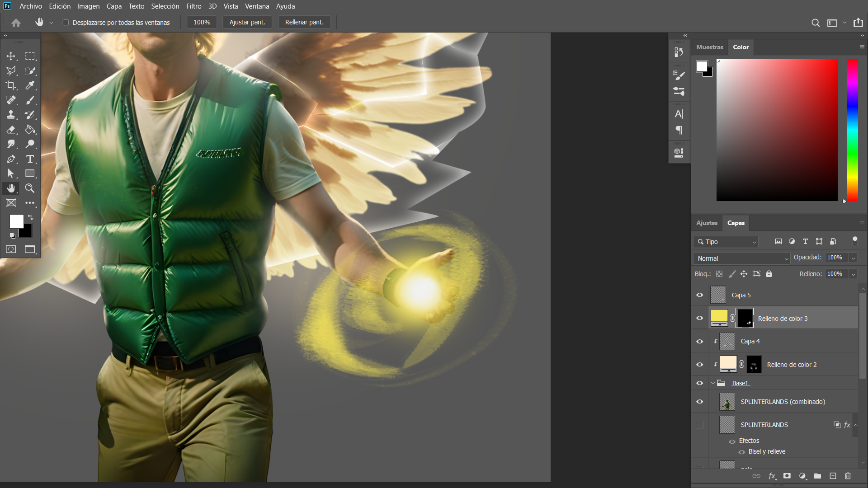Select the Smudge tool
The image size is (868, 488).
pos(11,144)
